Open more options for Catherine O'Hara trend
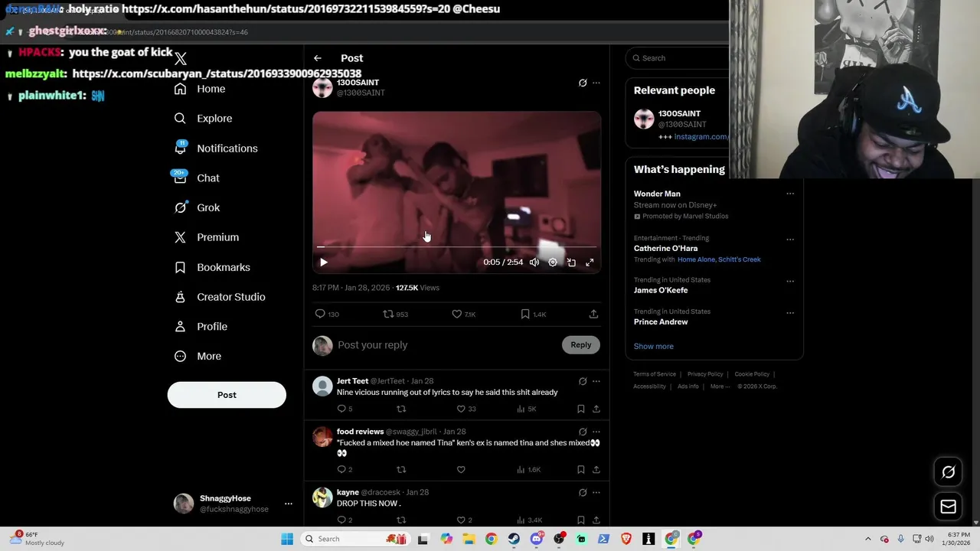The width and height of the screenshot is (980, 551). tap(790, 240)
